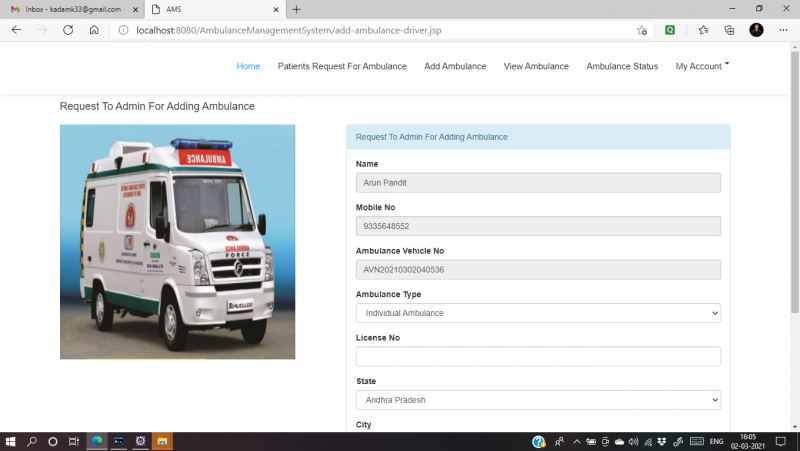800x451 pixels.
Task: Open the Dropbox tray icon
Action: (x=662, y=441)
